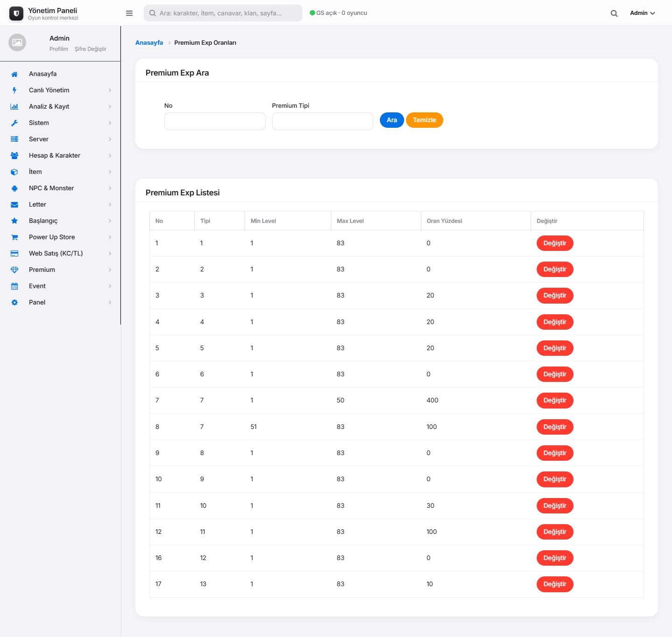Open the Letter menu item
Viewport: 672px width, 637px height.
60,205
